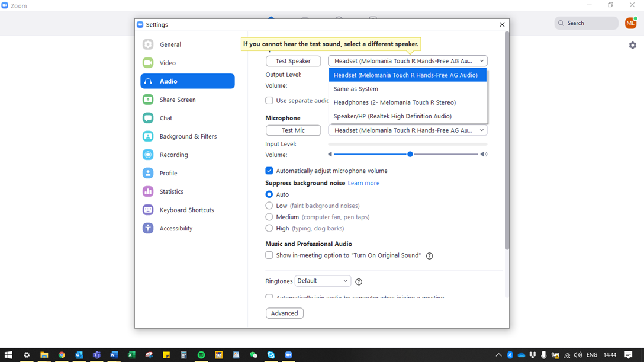Click the Accessibility icon in the sidebar
This screenshot has height=362, width=644.
click(x=148, y=228)
